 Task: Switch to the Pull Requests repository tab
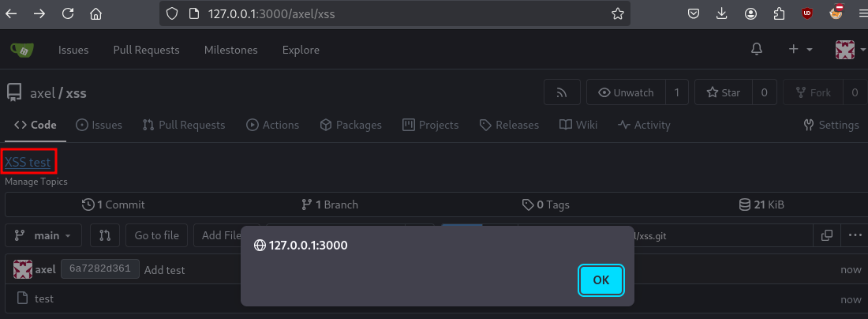pyautogui.click(x=184, y=125)
